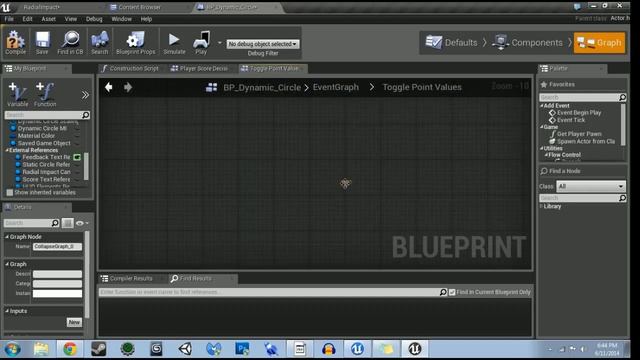
Task: Open Steam from the taskbar
Action: [x=98, y=349]
